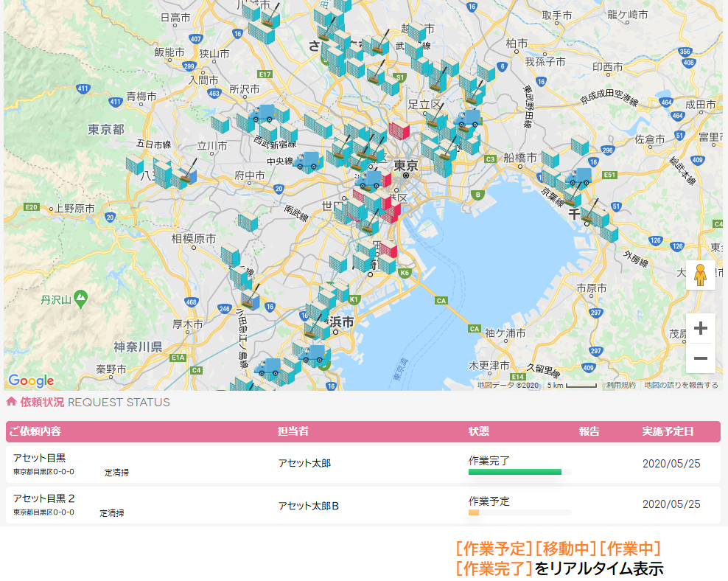Click the 神奈川県 label on the map

coord(138,347)
